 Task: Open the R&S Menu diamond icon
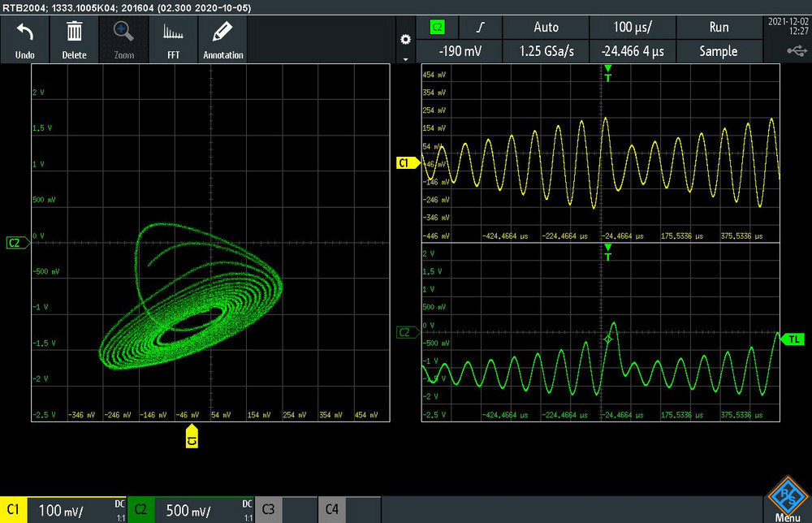click(x=788, y=496)
